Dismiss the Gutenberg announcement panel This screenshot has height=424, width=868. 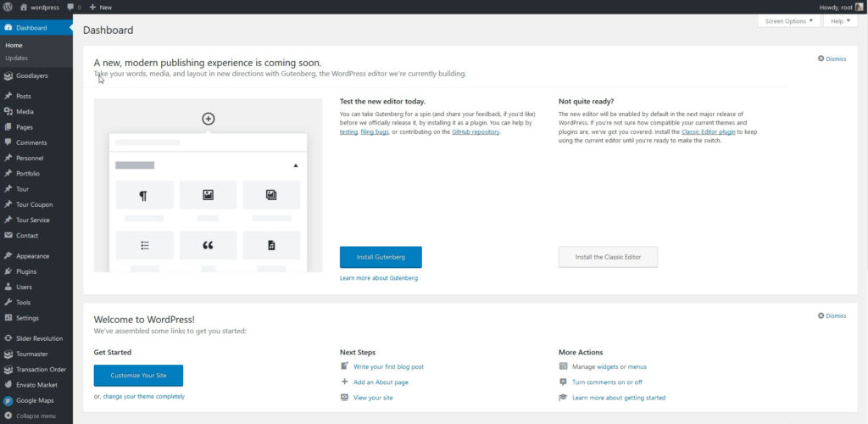[832, 59]
